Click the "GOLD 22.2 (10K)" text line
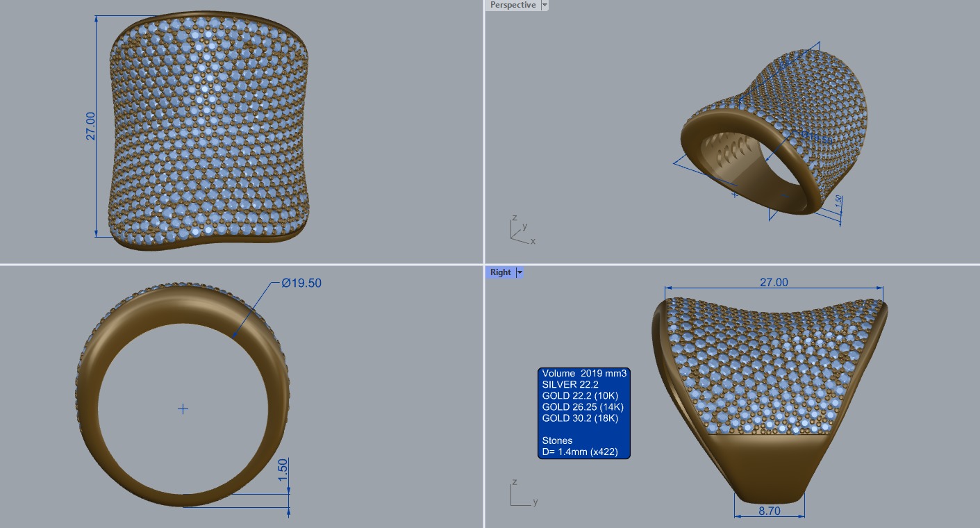The image size is (980, 528). (x=580, y=396)
